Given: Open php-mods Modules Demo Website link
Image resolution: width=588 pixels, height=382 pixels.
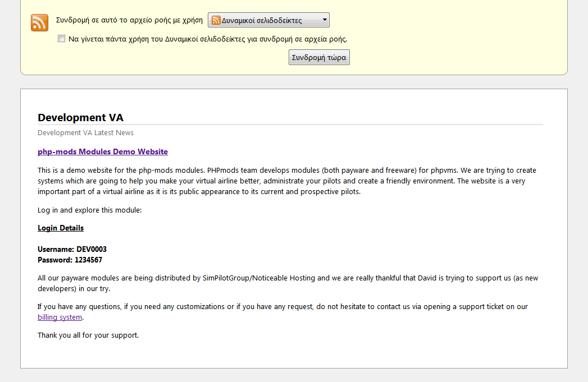Looking at the screenshot, I should pos(103,151).
